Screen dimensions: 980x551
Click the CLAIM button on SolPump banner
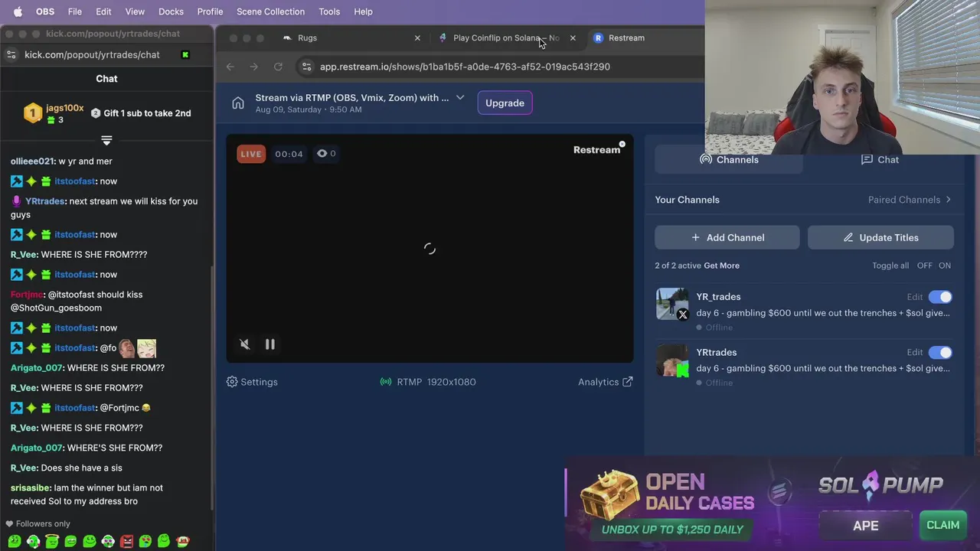pyautogui.click(x=942, y=525)
